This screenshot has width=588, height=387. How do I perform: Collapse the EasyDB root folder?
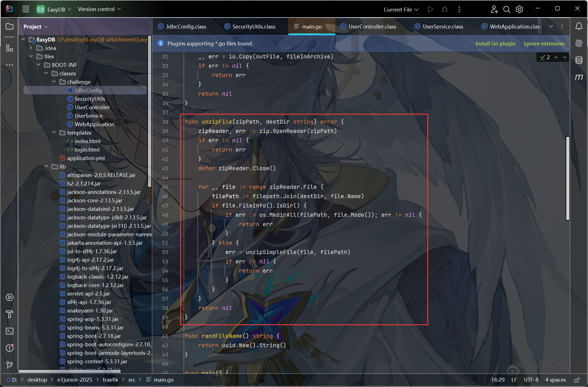coord(23,39)
